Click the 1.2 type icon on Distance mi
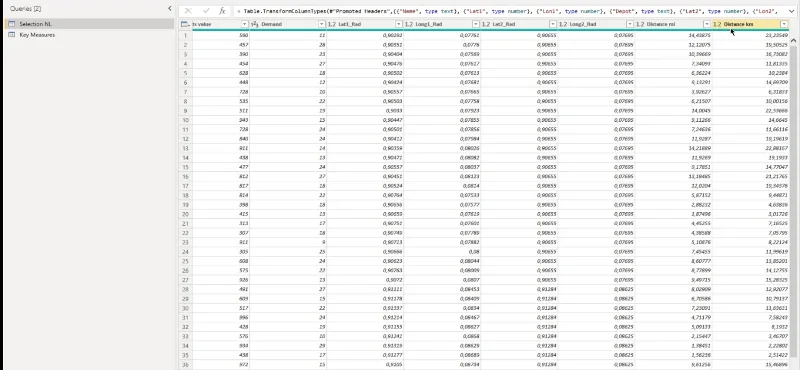800x370 pixels. coord(640,24)
